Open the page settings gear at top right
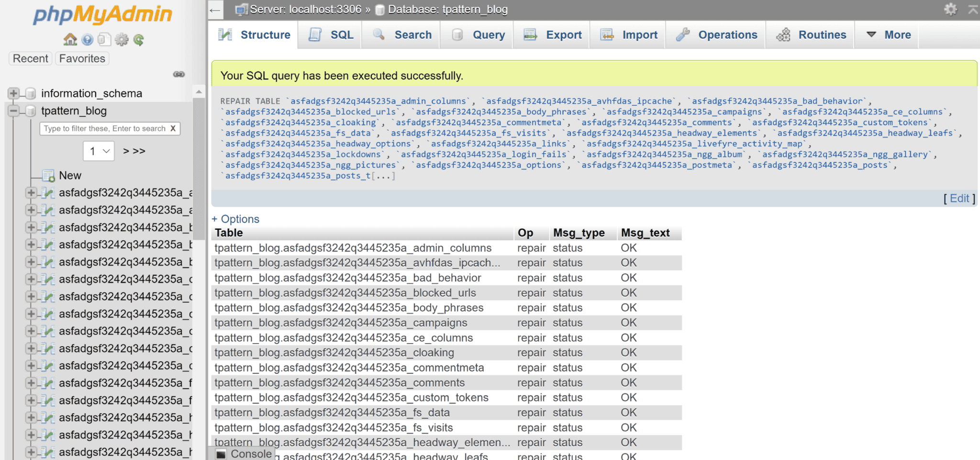 click(x=950, y=9)
